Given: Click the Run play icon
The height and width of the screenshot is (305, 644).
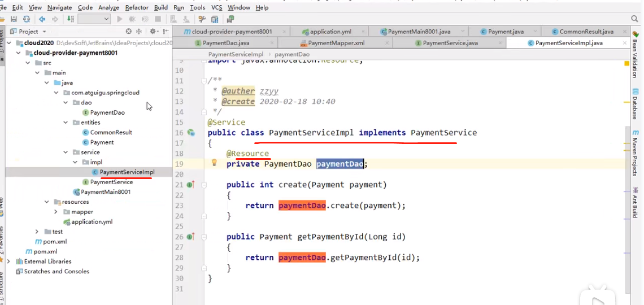Looking at the screenshot, I should pyautogui.click(x=120, y=19).
